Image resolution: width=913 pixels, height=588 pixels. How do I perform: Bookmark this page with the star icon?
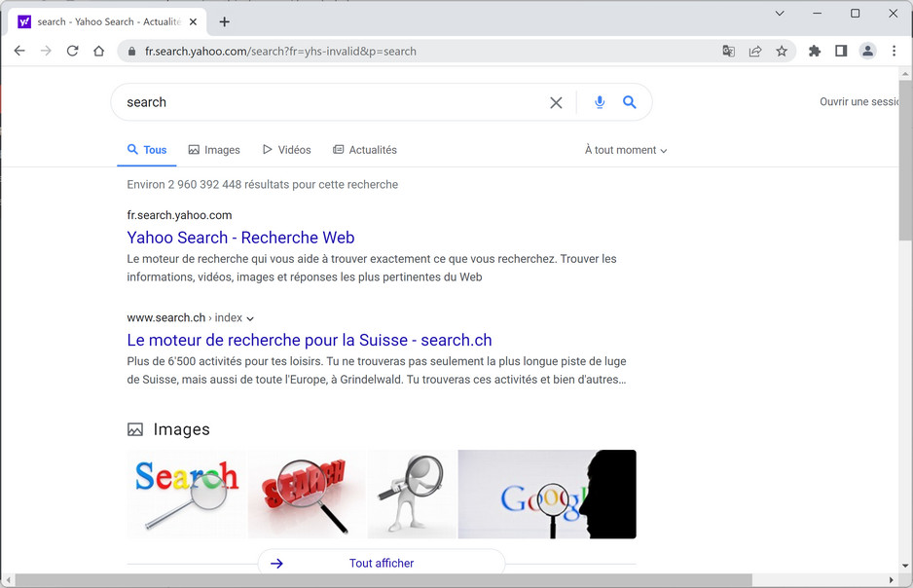[x=782, y=52]
